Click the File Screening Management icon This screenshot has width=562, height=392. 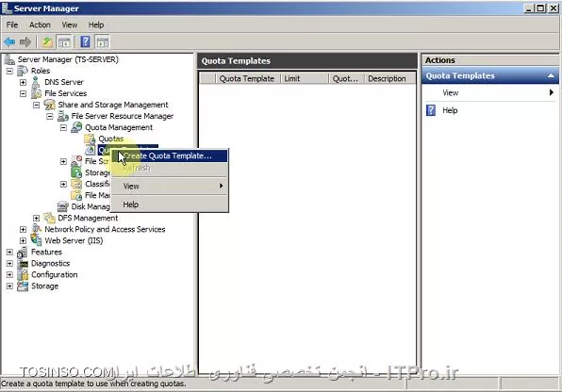76,161
